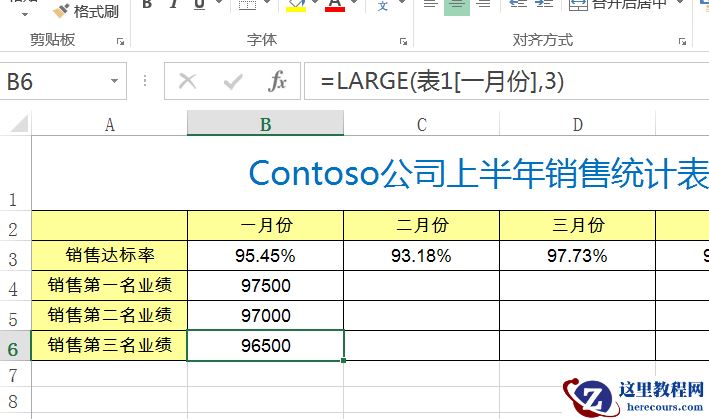Apply the red font color

click(335, 5)
